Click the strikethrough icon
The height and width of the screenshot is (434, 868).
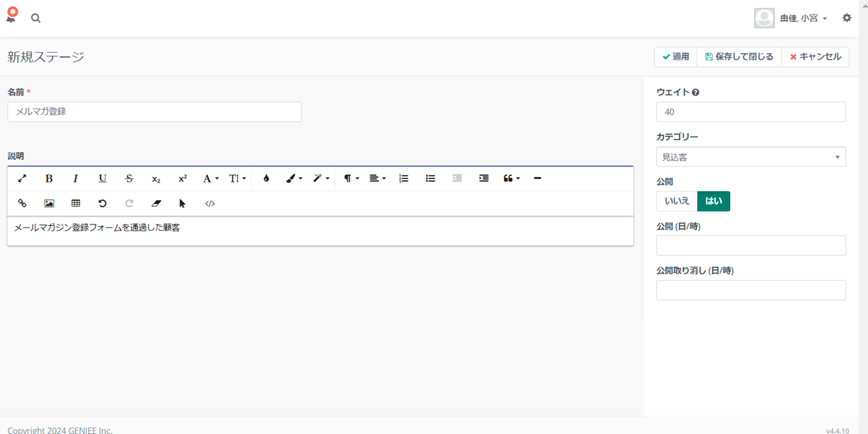tap(129, 178)
